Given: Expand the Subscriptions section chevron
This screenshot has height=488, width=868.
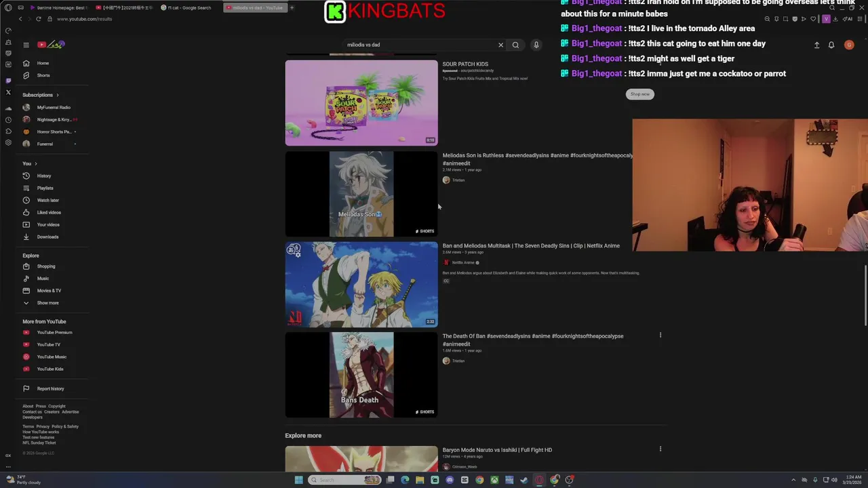Looking at the screenshot, I should tap(57, 95).
